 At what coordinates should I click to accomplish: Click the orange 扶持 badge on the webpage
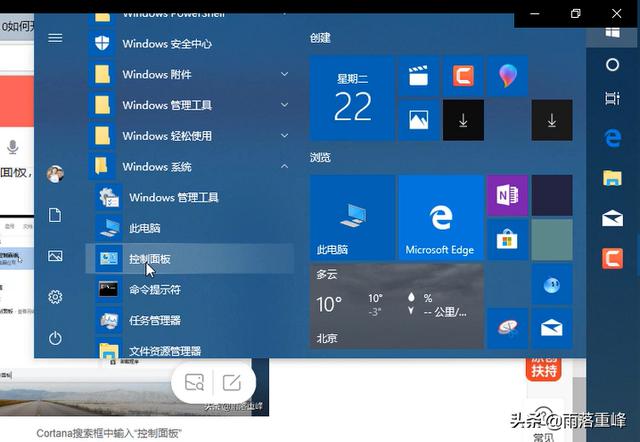pyautogui.click(x=544, y=369)
